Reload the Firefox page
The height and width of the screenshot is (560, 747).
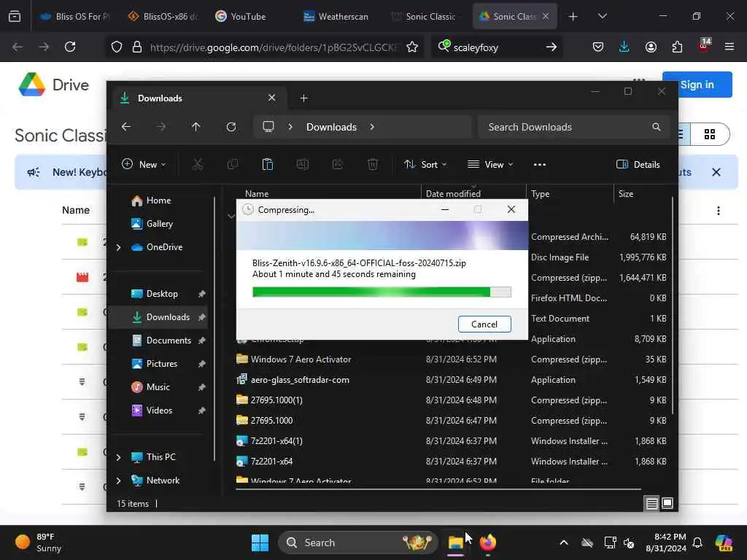[x=70, y=47]
